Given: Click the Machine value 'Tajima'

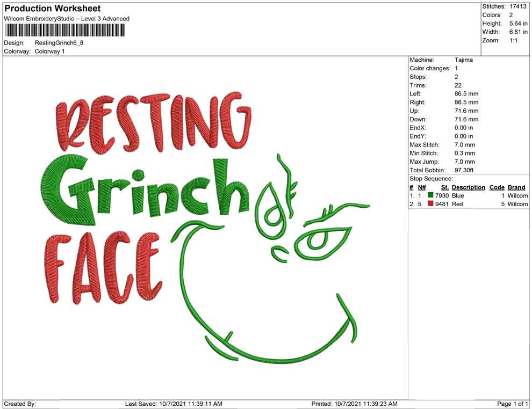Looking at the screenshot, I should [463, 60].
